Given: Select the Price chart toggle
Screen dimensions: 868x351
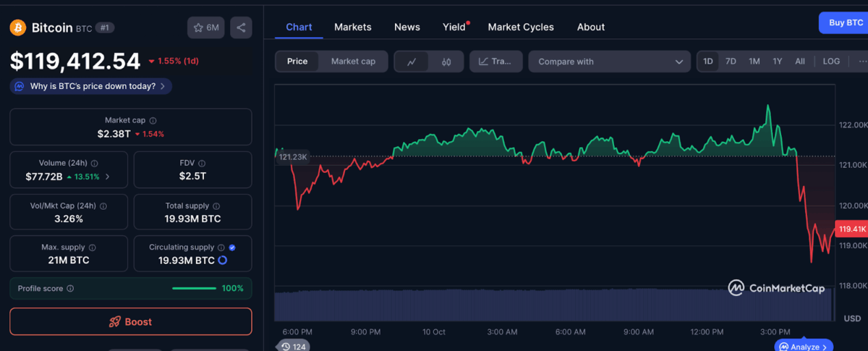Looking at the screenshot, I should click(x=297, y=62).
